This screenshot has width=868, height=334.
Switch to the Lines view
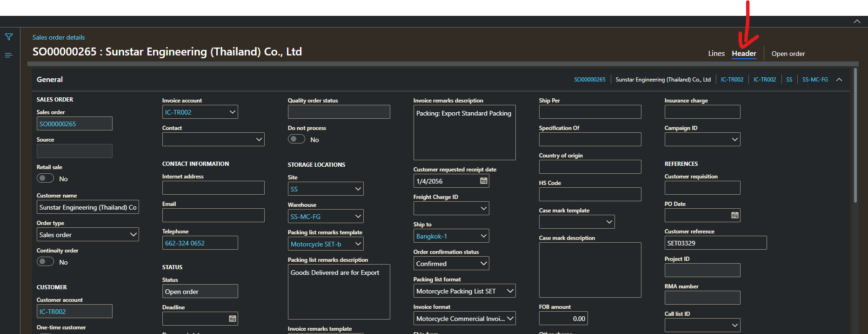(x=716, y=54)
